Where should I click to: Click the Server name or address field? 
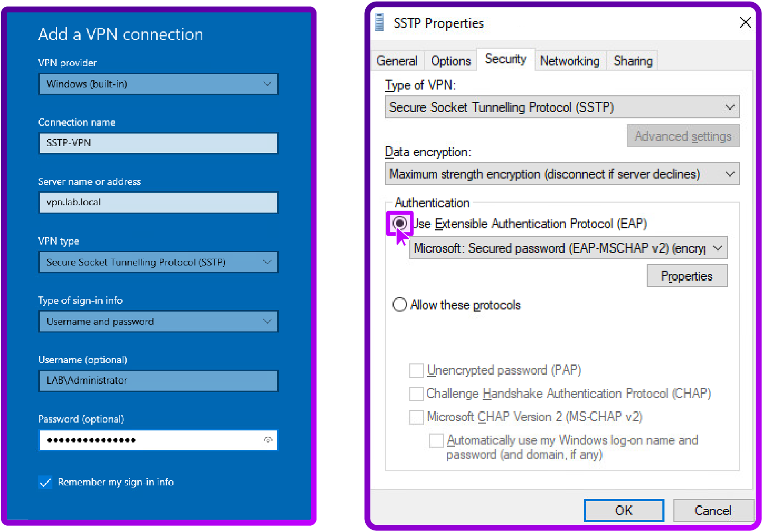click(x=158, y=203)
